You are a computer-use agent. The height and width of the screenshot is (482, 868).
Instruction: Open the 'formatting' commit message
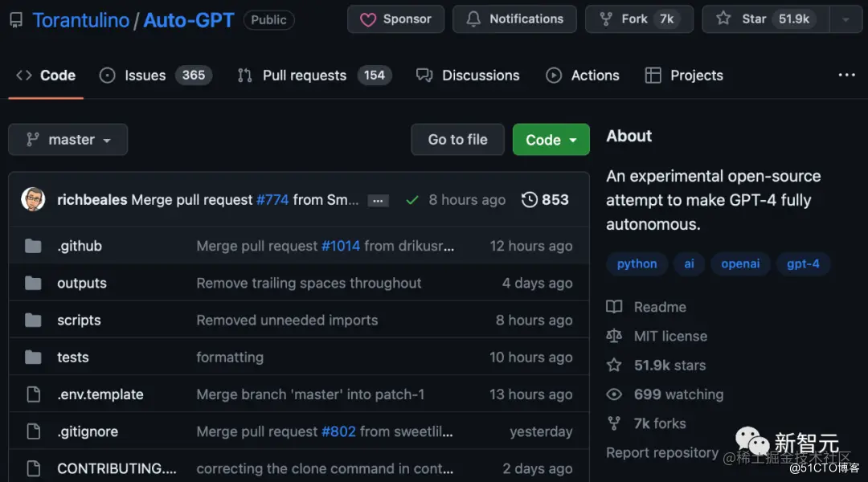coord(230,357)
